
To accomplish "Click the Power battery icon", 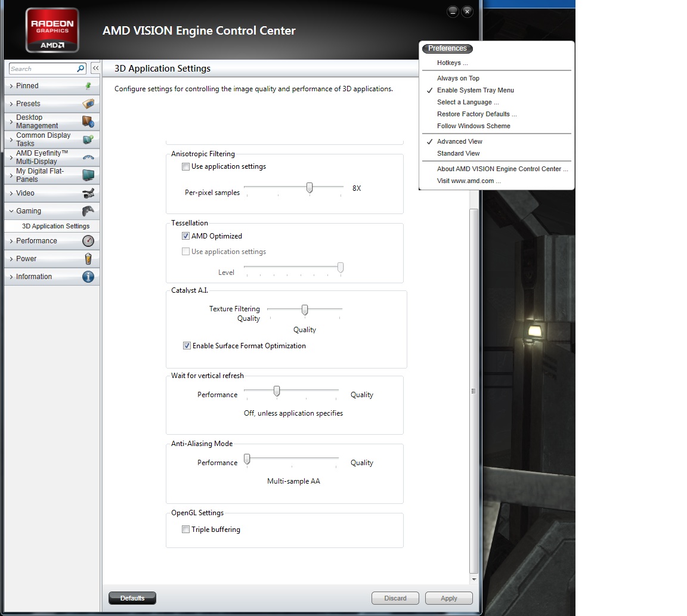I will [x=88, y=259].
